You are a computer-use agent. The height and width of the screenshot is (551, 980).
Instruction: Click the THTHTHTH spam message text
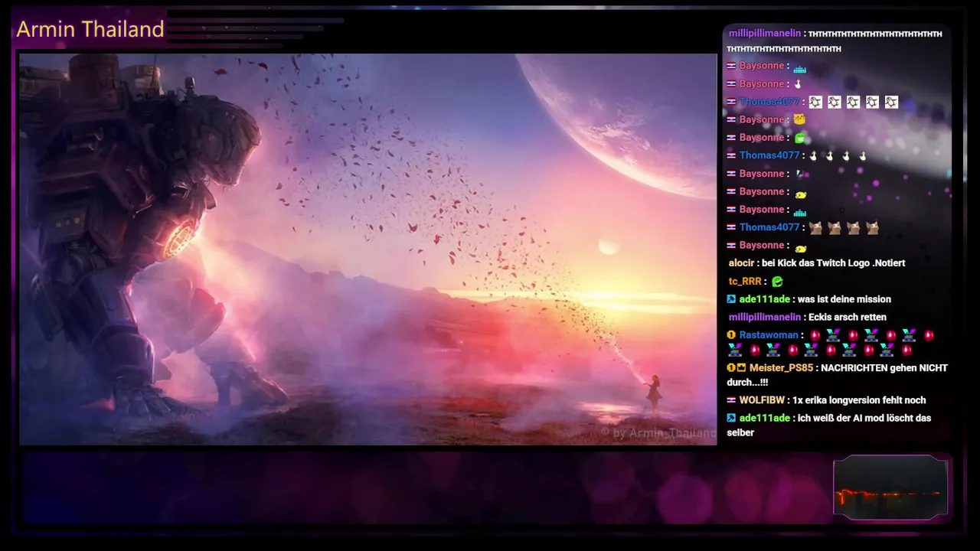click(x=835, y=41)
